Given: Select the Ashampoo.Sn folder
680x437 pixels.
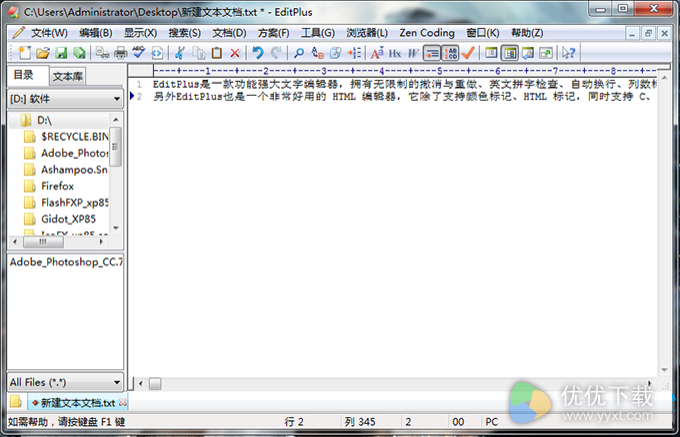Looking at the screenshot, I should [x=66, y=170].
